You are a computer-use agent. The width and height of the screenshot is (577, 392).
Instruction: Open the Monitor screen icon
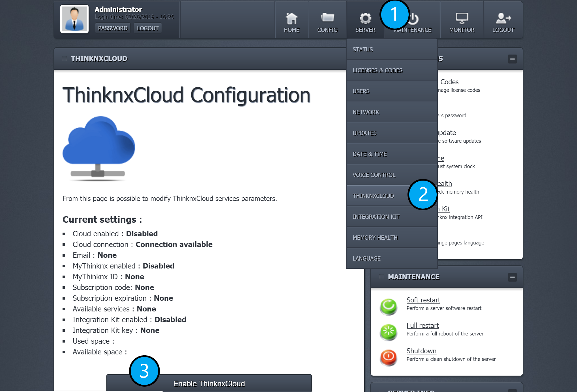click(x=462, y=19)
